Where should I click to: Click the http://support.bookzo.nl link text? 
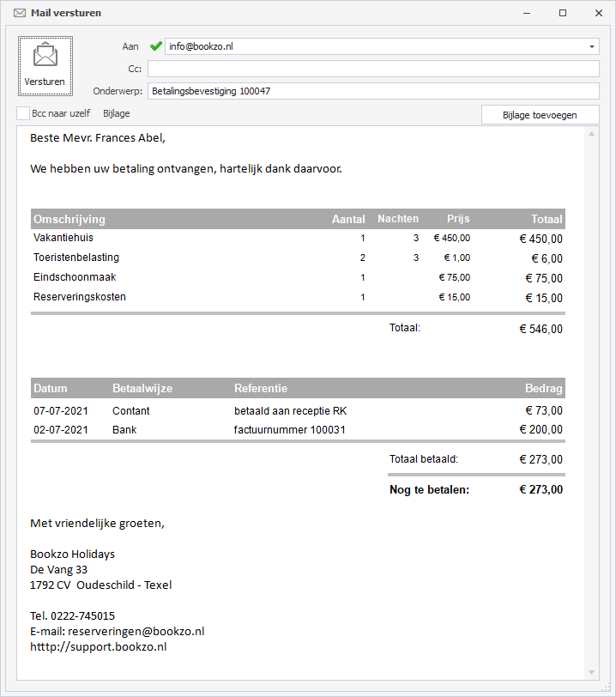click(x=98, y=646)
